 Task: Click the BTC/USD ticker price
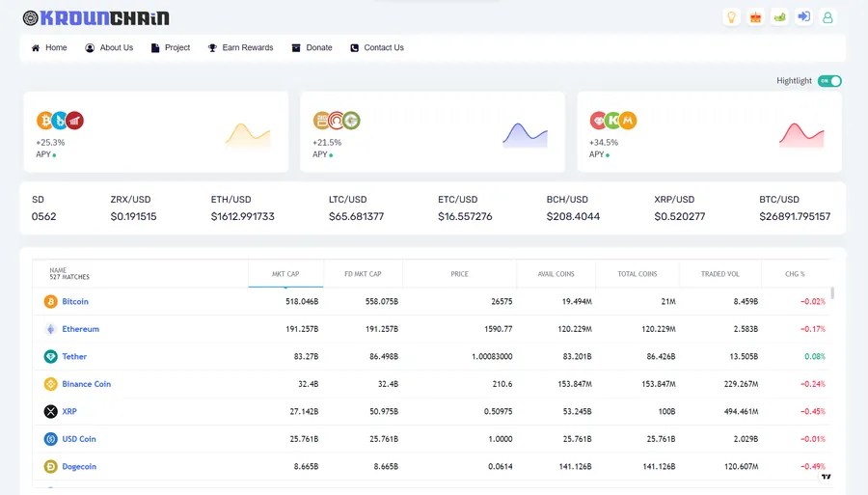pyautogui.click(x=795, y=216)
